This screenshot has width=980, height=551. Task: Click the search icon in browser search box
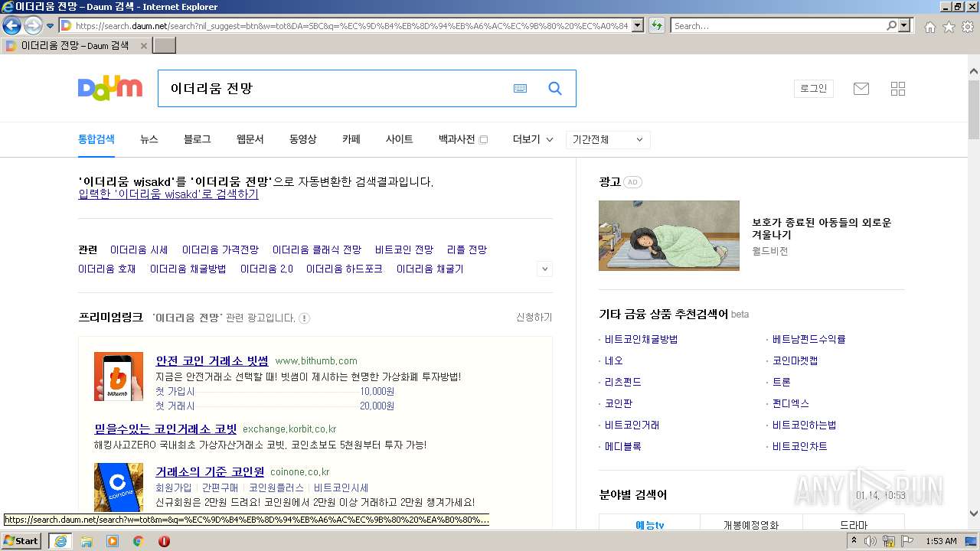891,25
